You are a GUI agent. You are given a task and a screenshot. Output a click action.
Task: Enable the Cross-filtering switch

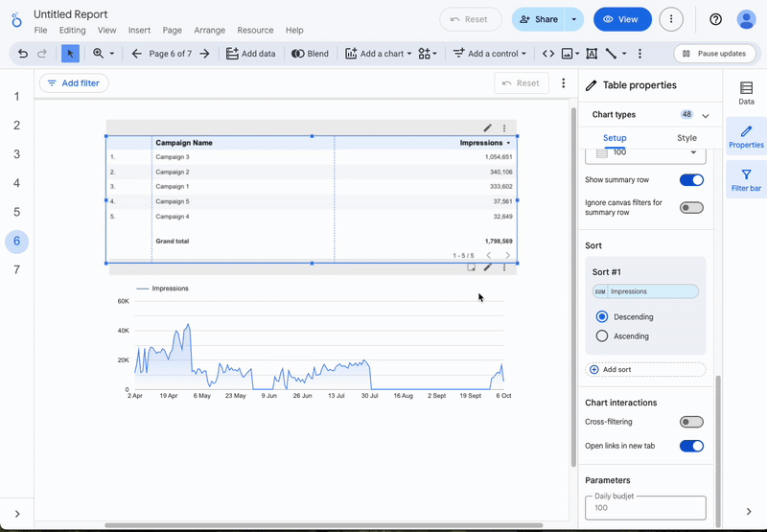[691, 422]
